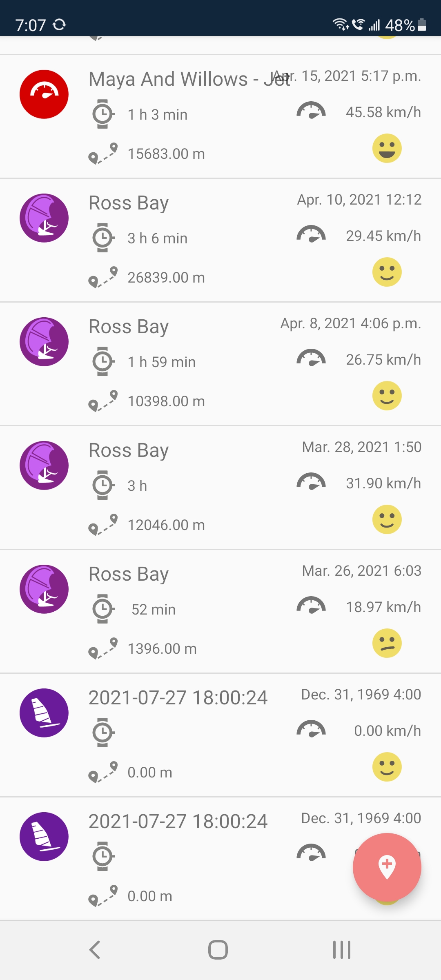Tap the stopwatch icon beside 52 min

click(102, 609)
